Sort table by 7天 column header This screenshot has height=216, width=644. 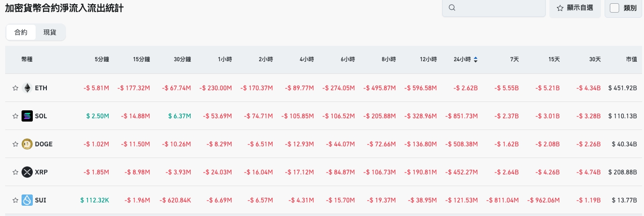[514, 59]
